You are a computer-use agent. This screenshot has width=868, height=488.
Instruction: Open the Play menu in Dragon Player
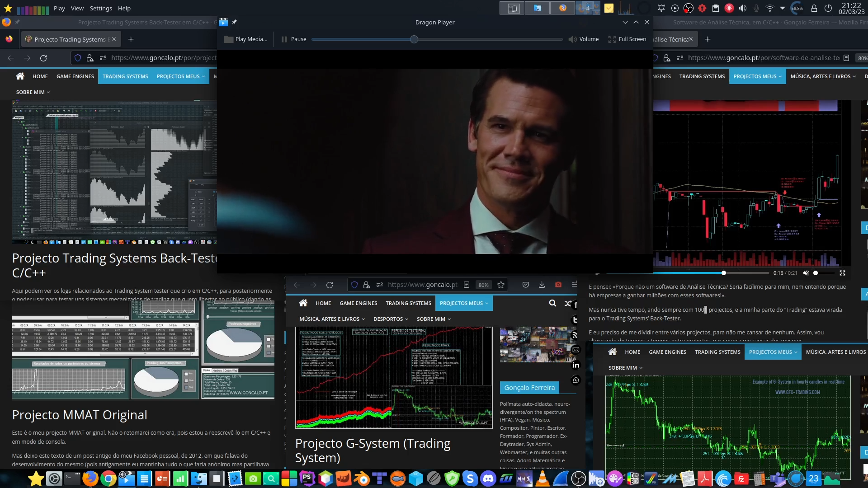click(x=59, y=8)
